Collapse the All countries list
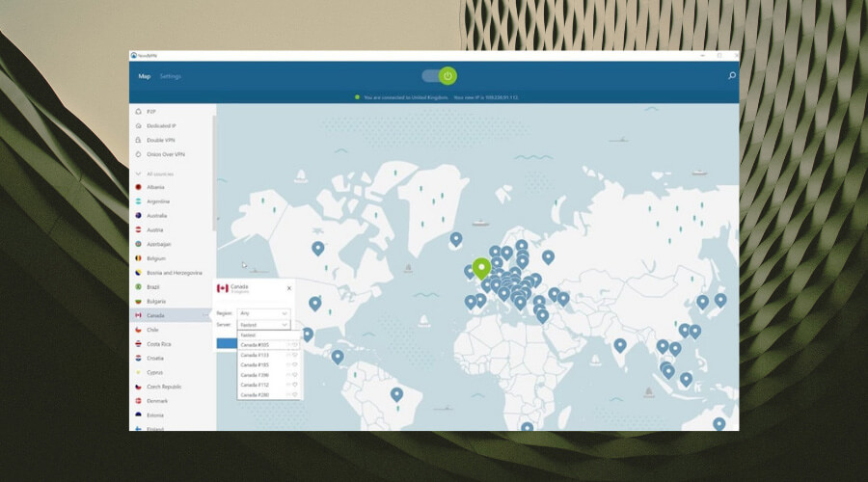This screenshot has width=868, height=482. (139, 174)
